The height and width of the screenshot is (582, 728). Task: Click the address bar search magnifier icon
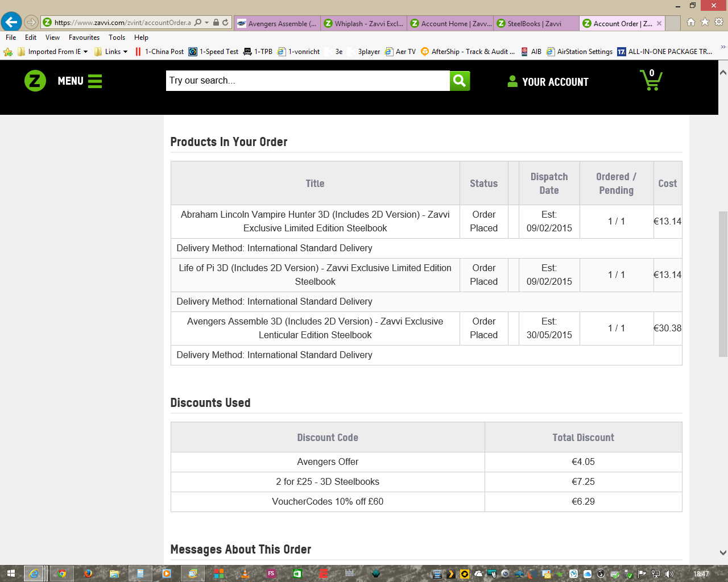point(198,23)
